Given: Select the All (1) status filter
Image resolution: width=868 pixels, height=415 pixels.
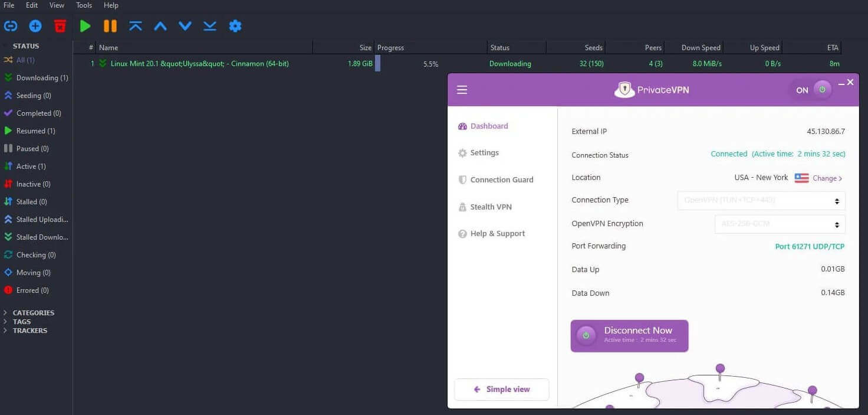Looking at the screenshot, I should [25, 60].
